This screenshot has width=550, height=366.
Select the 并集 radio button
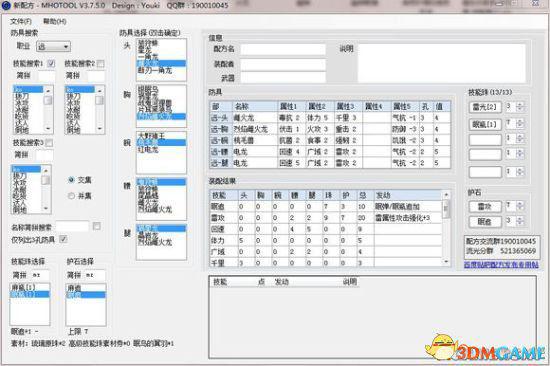[72, 195]
